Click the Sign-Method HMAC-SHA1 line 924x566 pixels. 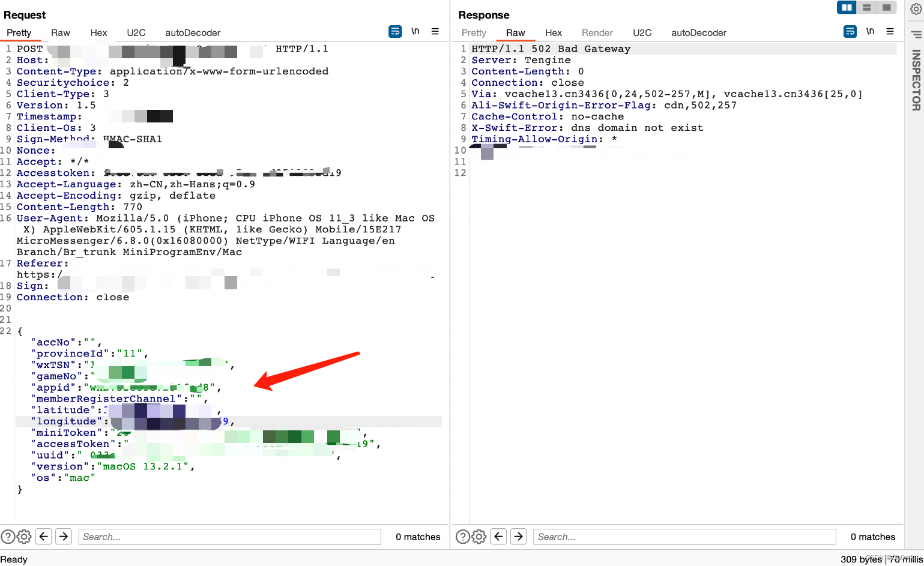pos(89,139)
